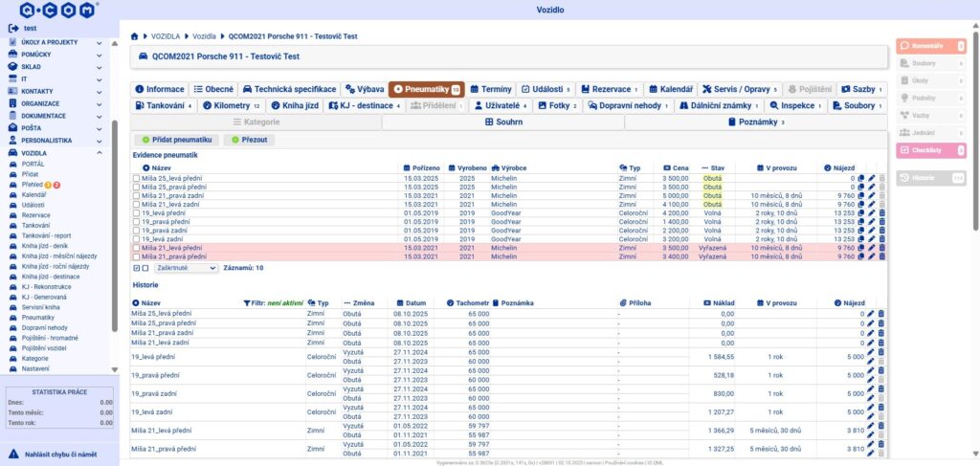Screen dimensions: 980x466
Task: Copy the Míša 25_levá přední tire record
Action: [861, 178]
